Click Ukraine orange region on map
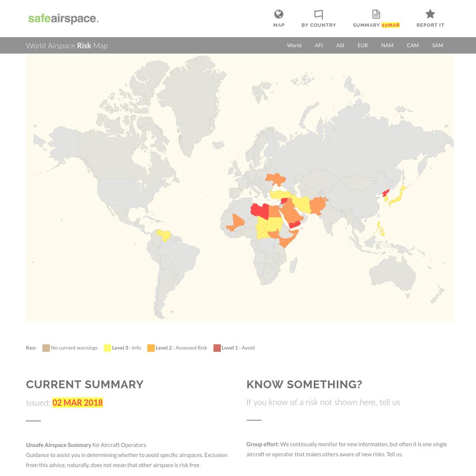 [277, 180]
